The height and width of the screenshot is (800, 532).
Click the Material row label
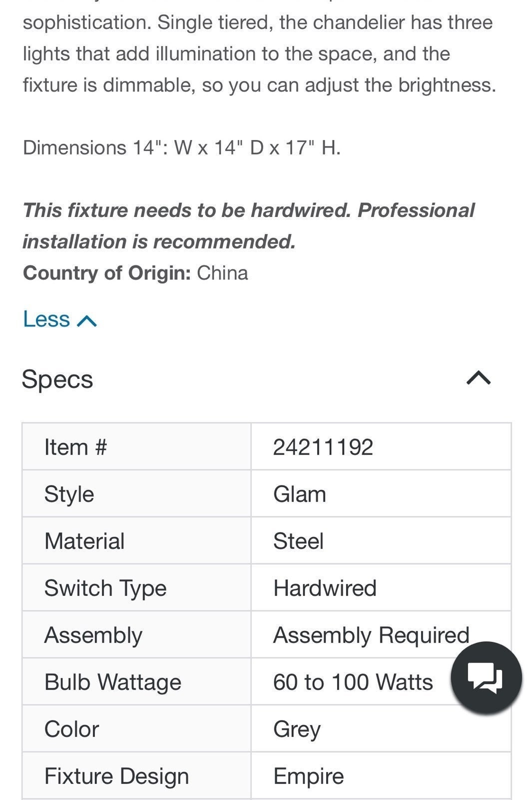[x=84, y=541]
